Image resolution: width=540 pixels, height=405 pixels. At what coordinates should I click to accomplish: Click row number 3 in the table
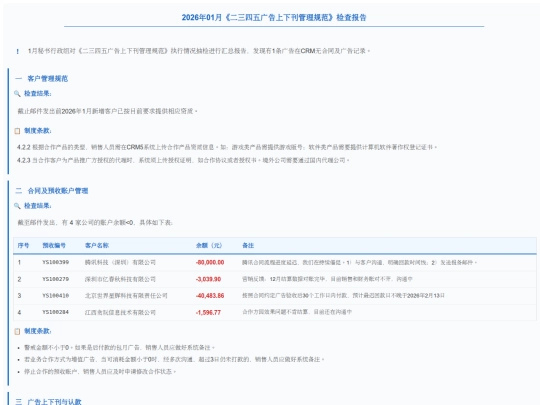click(x=19, y=295)
